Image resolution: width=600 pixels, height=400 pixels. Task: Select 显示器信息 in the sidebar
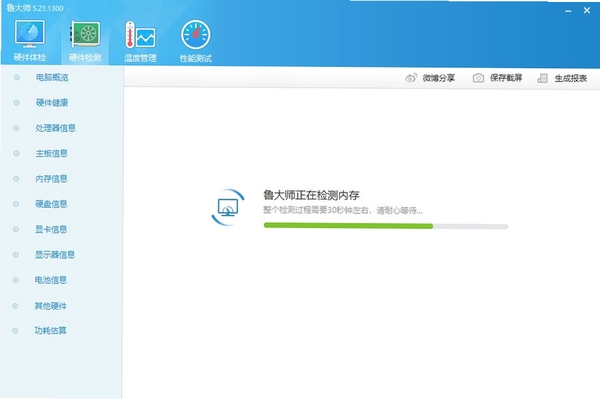[55, 255]
